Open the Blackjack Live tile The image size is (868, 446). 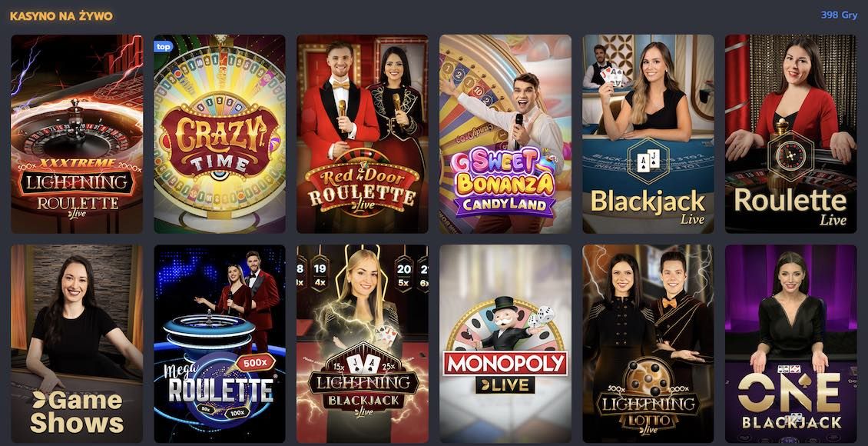click(648, 134)
